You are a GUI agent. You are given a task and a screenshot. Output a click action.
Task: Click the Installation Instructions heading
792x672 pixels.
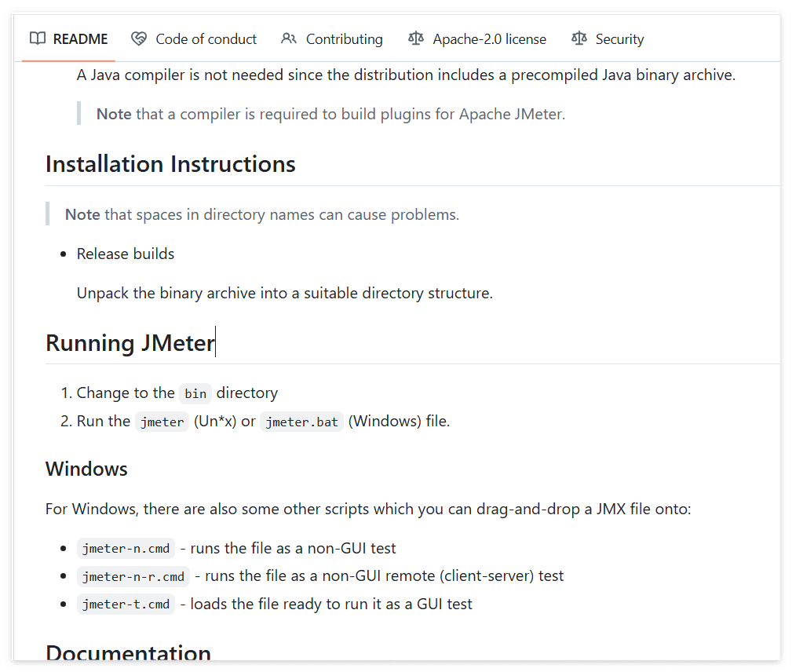coord(171,164)
